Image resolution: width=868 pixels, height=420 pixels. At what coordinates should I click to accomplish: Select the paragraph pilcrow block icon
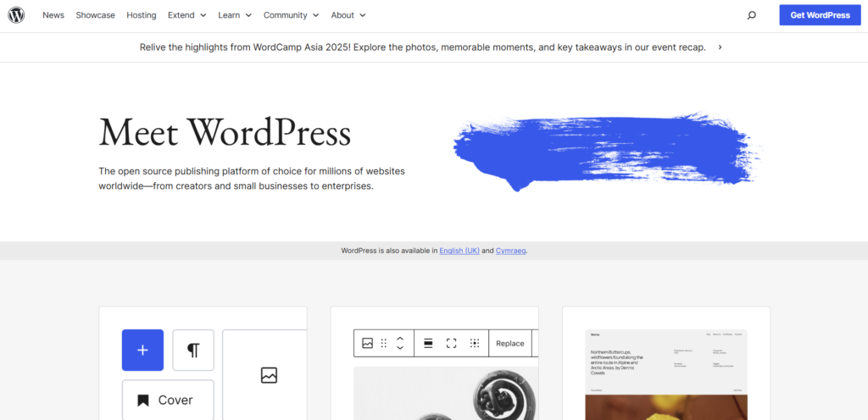pos(193,350)
